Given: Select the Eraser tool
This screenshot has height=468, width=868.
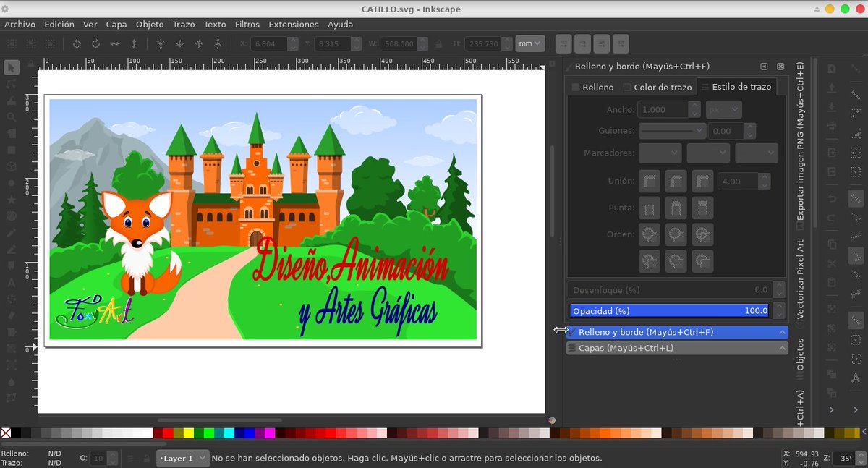Looking at the screenshot, I should (x=11, y=315).
